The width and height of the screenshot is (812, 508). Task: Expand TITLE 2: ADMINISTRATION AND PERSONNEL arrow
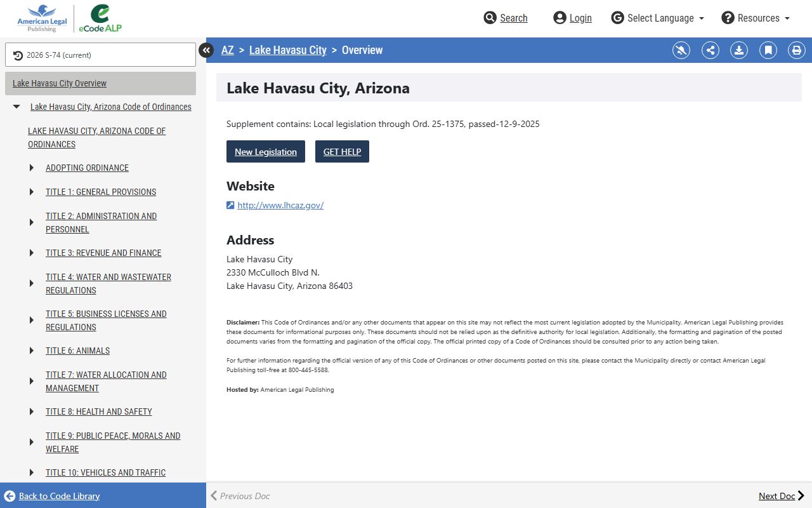pos(32,223)
